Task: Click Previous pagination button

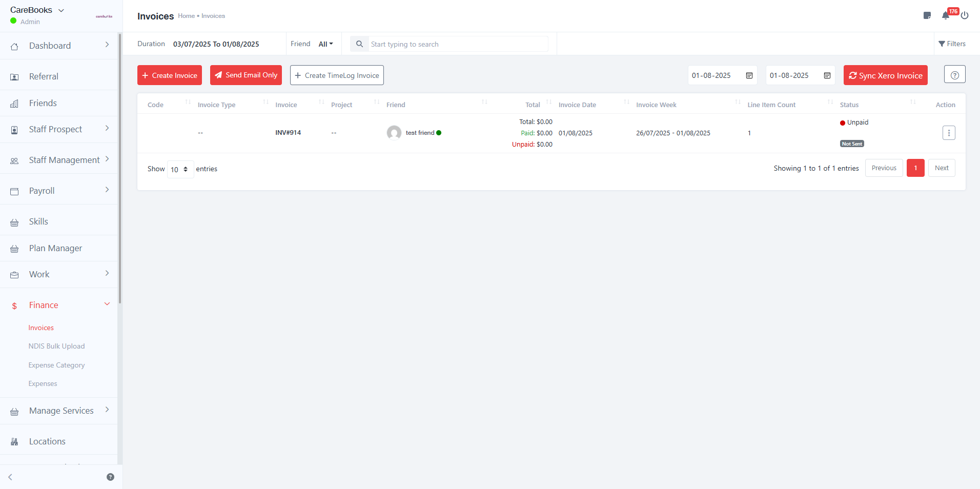Action: (x=884, y=168)
